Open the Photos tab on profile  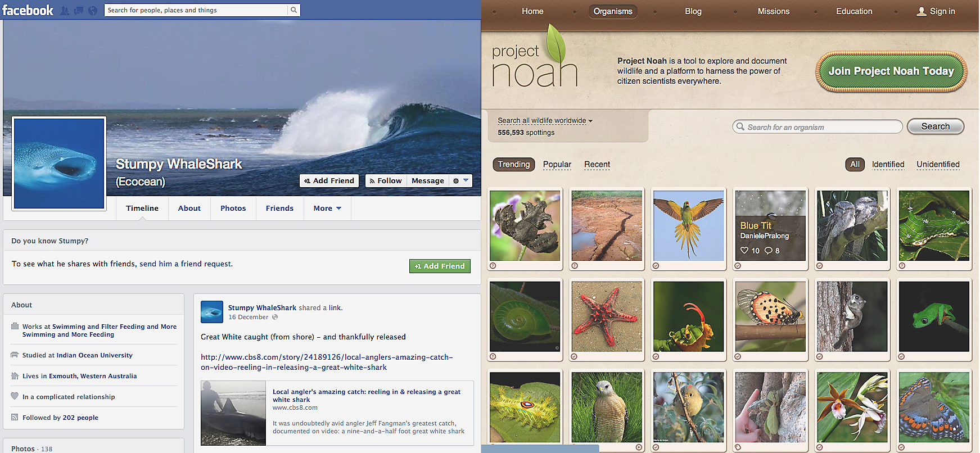(233, 208)
